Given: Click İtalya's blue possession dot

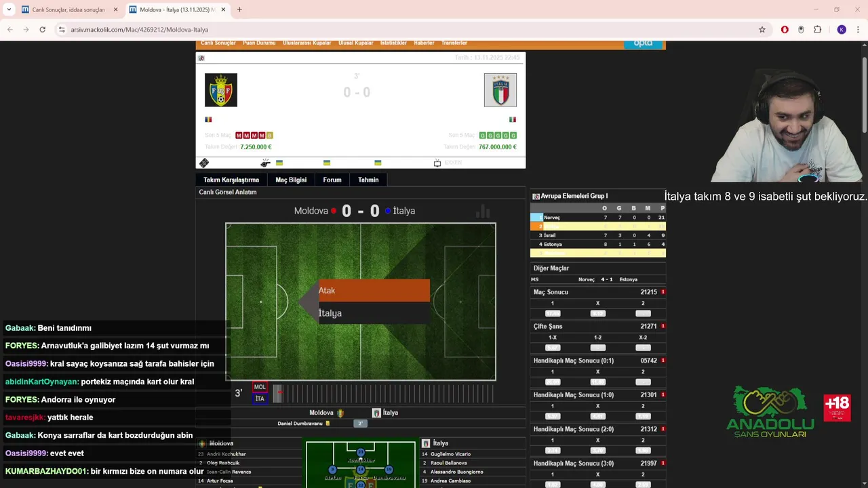Looking at the screenshot, I should click(388, 211).
